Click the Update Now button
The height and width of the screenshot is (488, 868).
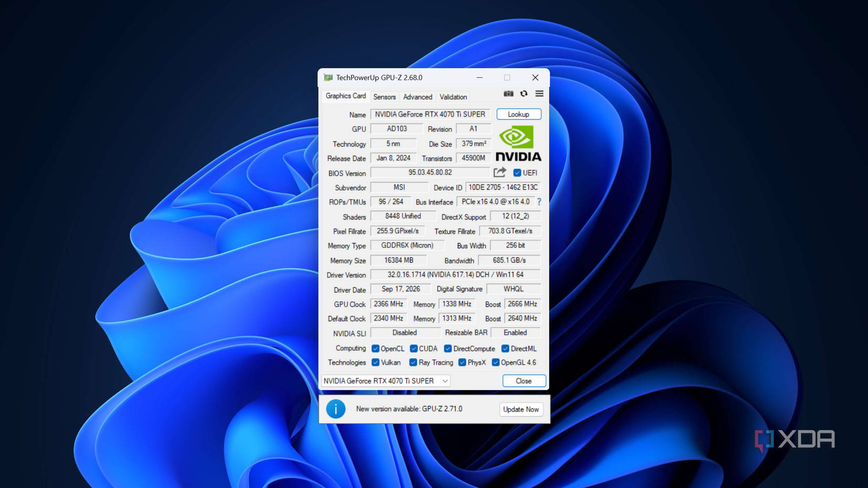pos(521,409)
